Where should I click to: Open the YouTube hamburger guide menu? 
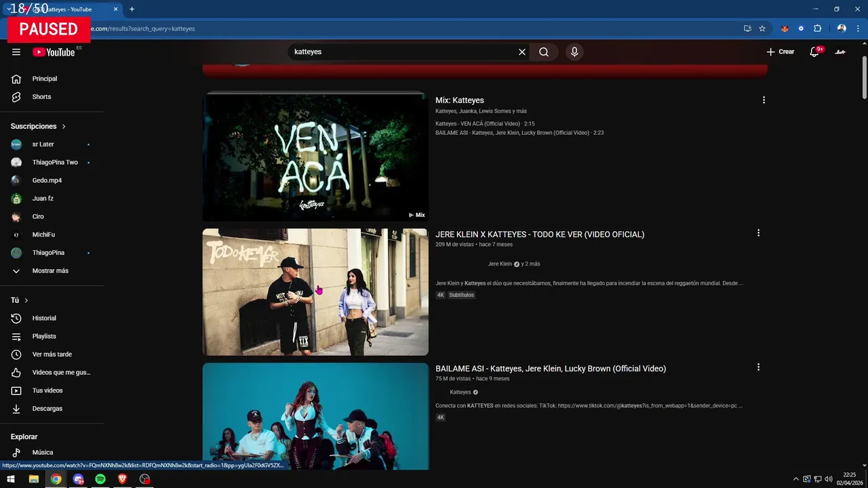click(16, 52)
